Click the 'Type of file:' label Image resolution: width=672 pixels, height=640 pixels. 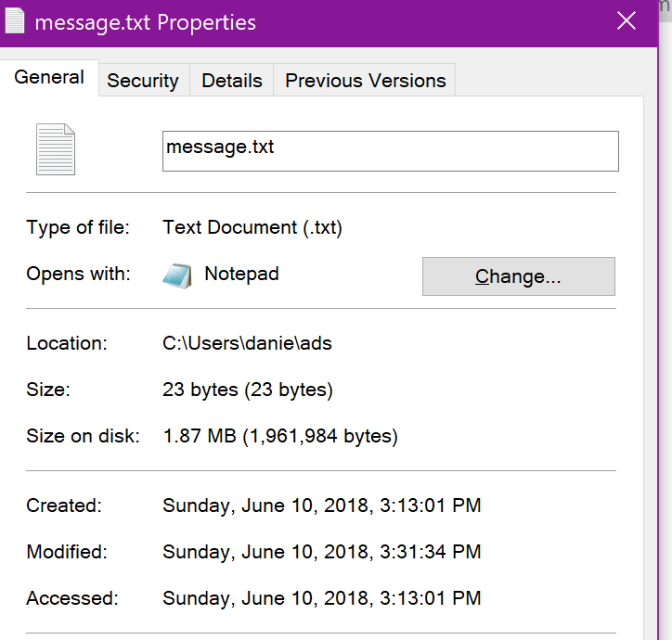tap(78, 227)
